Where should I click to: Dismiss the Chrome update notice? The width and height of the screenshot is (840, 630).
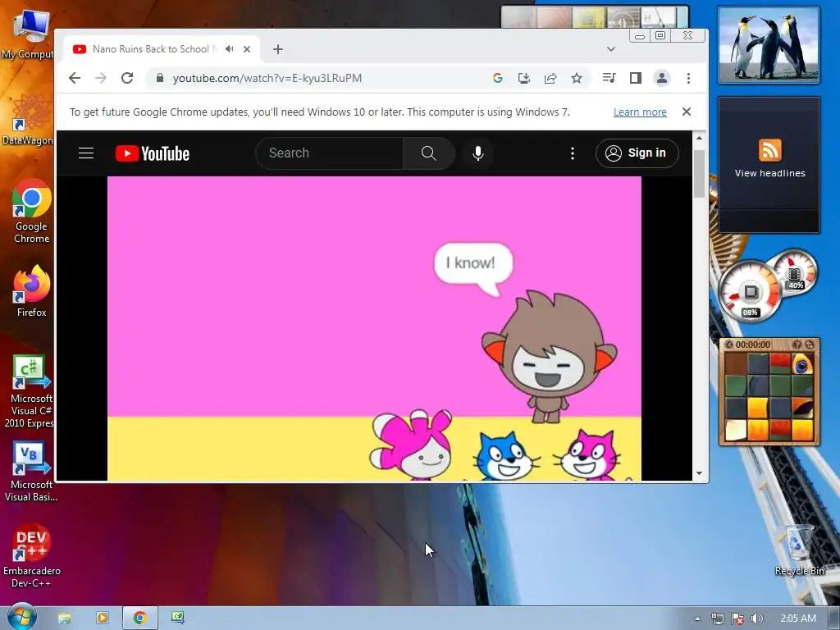(x=687, y=112)
